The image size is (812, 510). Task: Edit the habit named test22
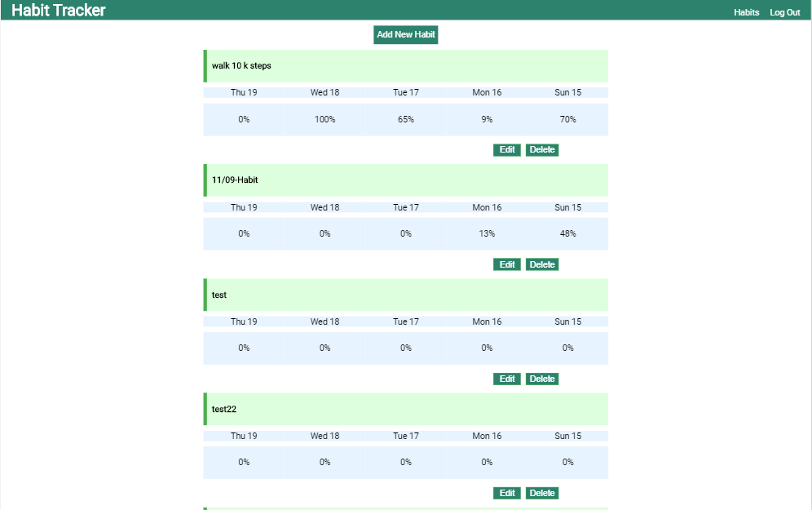coord(506,492)
